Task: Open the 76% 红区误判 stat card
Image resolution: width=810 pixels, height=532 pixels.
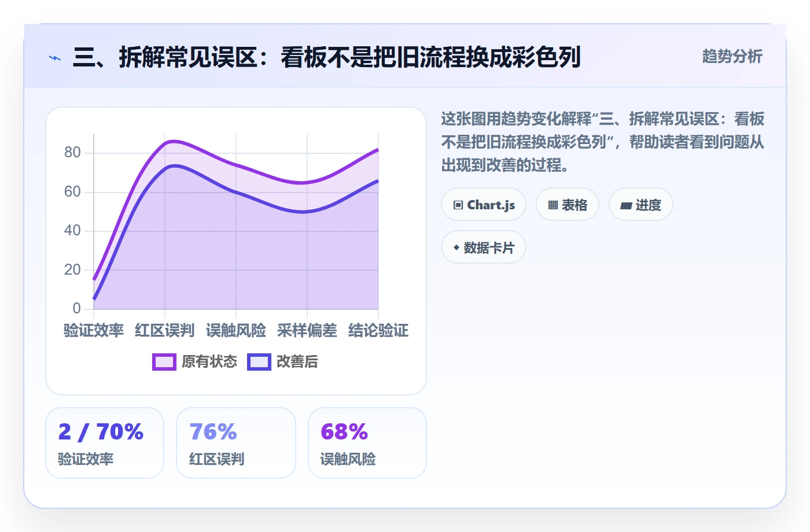Action: tap(236, 443)
